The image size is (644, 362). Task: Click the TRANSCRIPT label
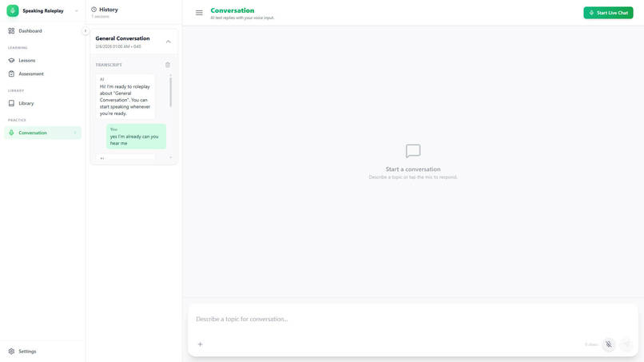(109, 65)
